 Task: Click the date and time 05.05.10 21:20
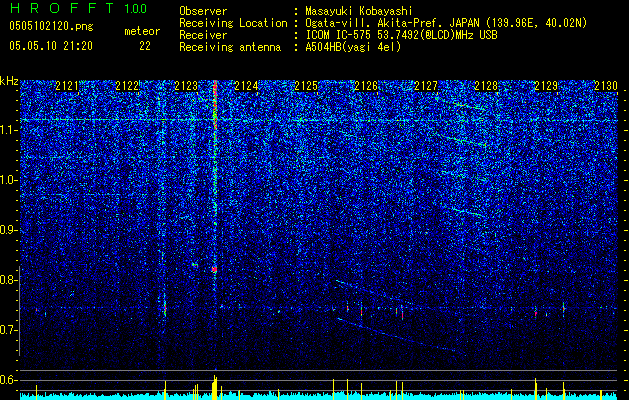[51, 46]
